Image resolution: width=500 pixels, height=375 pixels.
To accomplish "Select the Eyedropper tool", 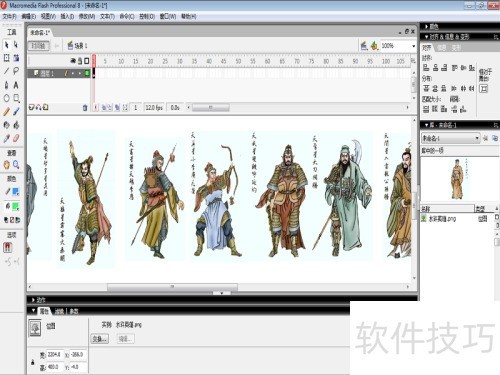I will [x=6, y=138].
